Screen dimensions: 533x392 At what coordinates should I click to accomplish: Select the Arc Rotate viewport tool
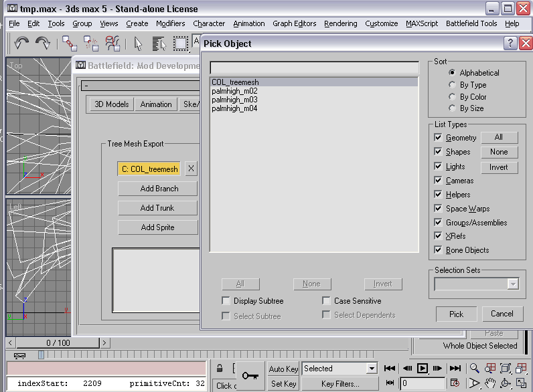(506, 383)
